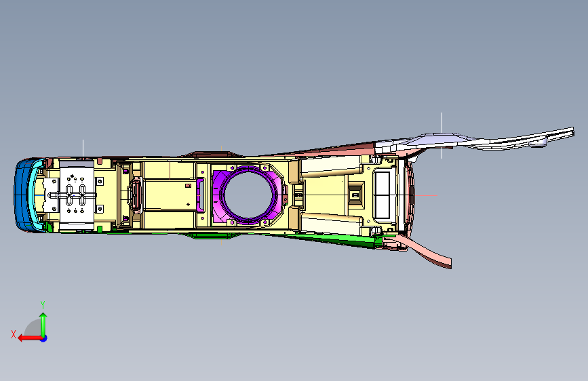Image resolution: width=588 pixels, height=381 pixels.
Task: Select the pink curved strap at lower right
Action: [426, 251]
